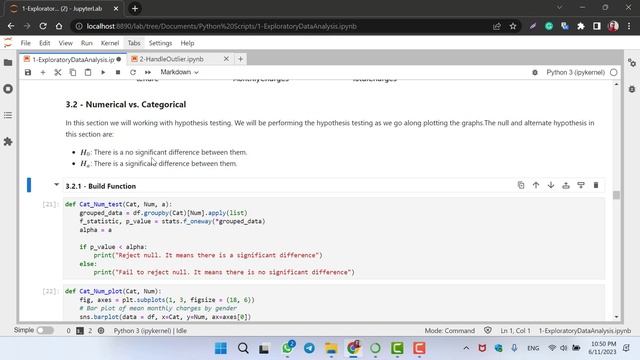
Task: Click the Ln 1, Col 1 indicator
Action: point(515,331)
